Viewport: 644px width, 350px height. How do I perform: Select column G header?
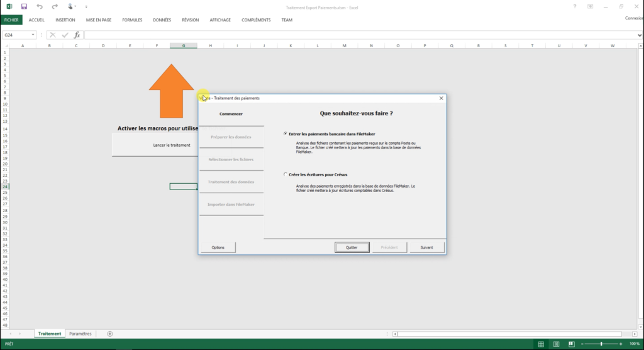coord(184,46)
